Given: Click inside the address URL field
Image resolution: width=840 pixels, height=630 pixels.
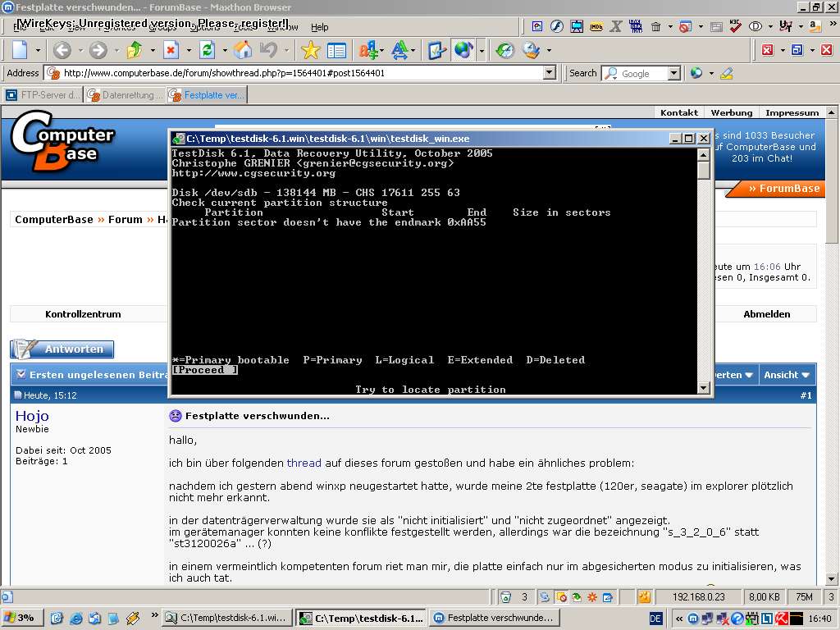Looking at the screenshot, I should point(302,73).
